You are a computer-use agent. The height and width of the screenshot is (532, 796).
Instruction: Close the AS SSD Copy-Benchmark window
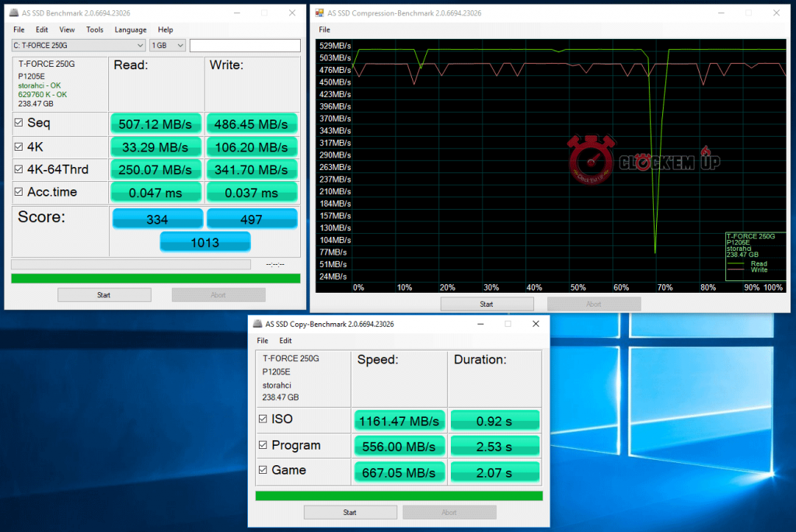point(535,324)
